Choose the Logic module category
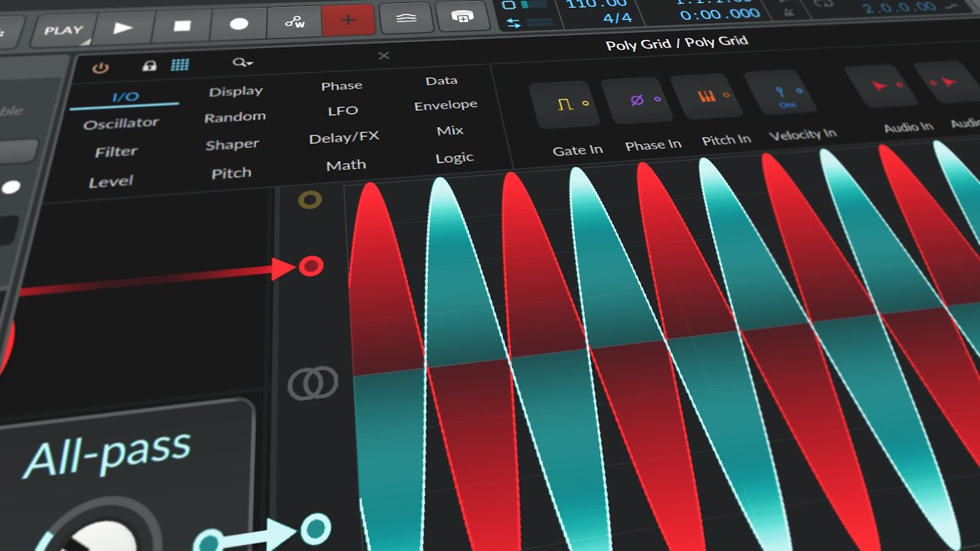980x551 pixels. (x=455, y=158)
